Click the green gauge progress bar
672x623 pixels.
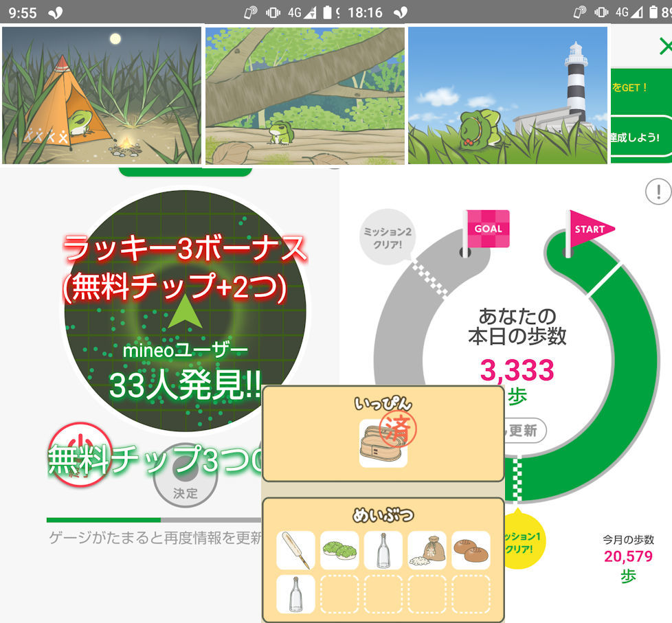click(x=103, y=520)
